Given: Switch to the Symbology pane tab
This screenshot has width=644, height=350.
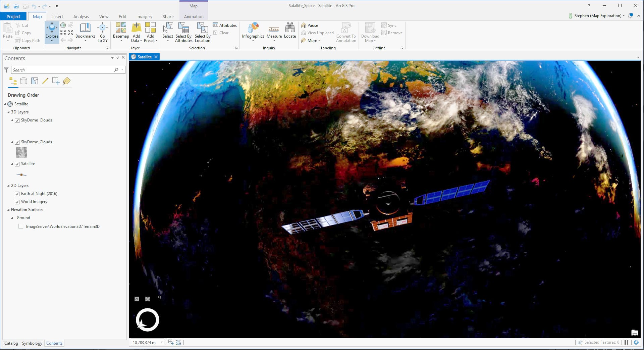Looking at the screenshot, I should [32, 343].
